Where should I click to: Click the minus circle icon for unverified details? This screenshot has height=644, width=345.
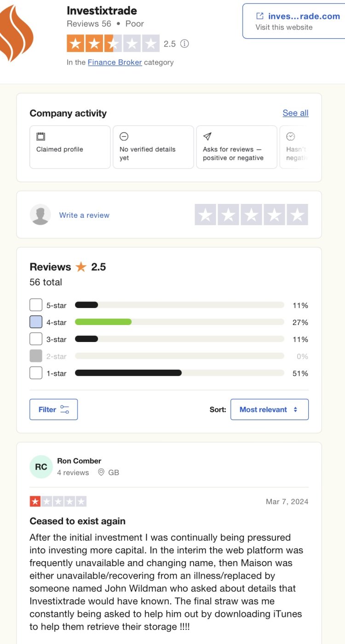point(124,136)
